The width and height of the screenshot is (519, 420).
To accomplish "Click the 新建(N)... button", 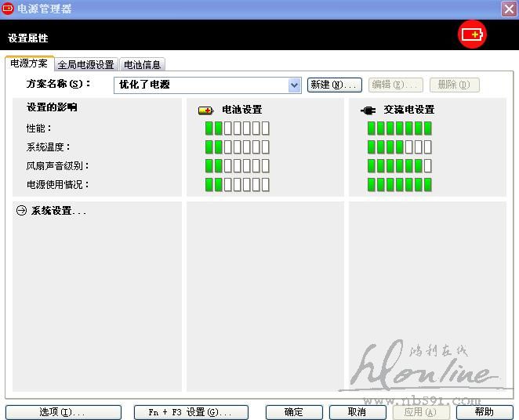I will 334,85.
